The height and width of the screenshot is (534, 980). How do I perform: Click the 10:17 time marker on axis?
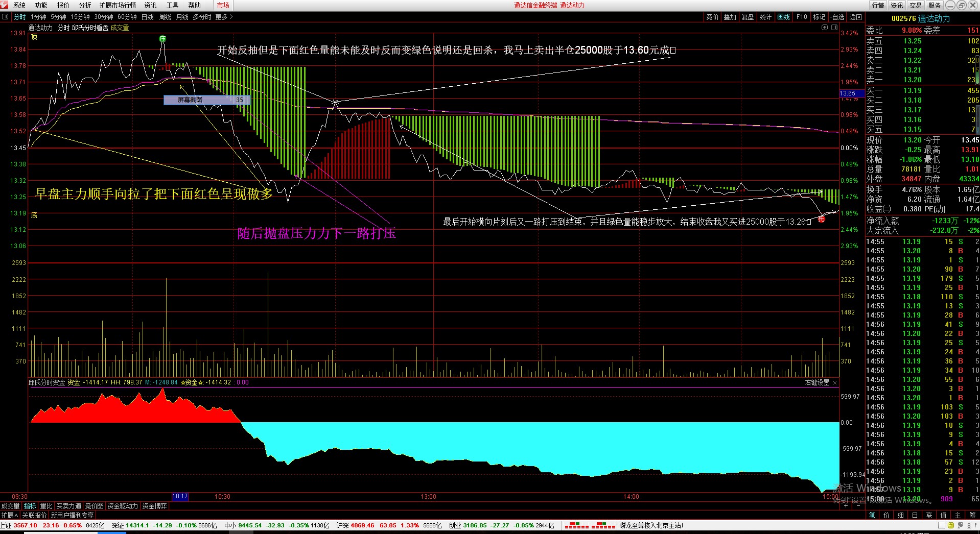(180, 496)
